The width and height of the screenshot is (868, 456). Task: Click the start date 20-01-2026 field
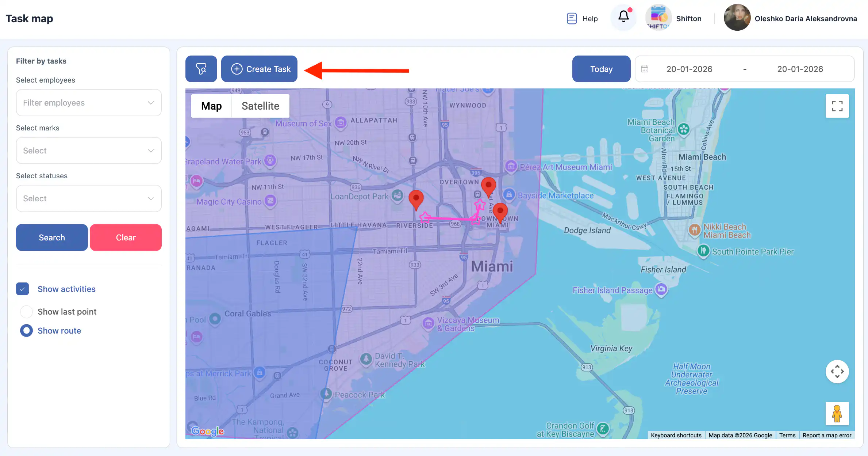tap(689, 69)
